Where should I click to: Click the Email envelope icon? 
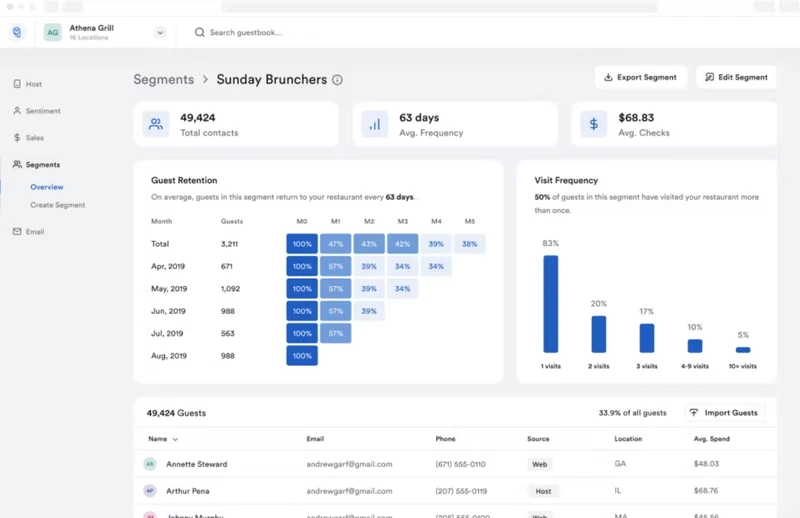click(17, 232)
